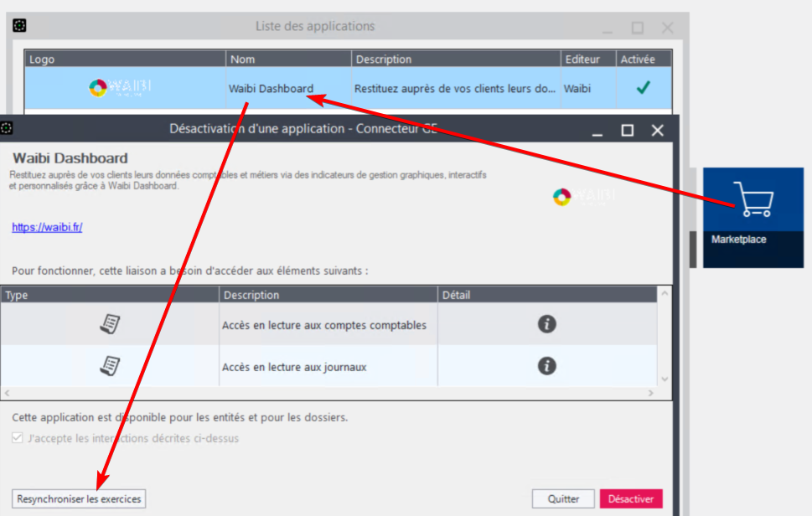
Task: Click green Activée checkmark for Waibi Dashboard
Action: tap(644, 87)
